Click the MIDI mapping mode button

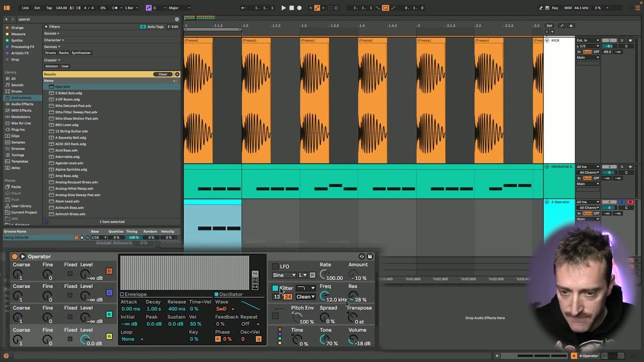(x=569, y=8)
